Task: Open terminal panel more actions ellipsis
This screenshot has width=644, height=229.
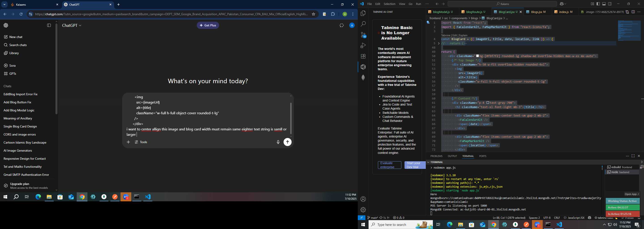Action: (627, 156)
